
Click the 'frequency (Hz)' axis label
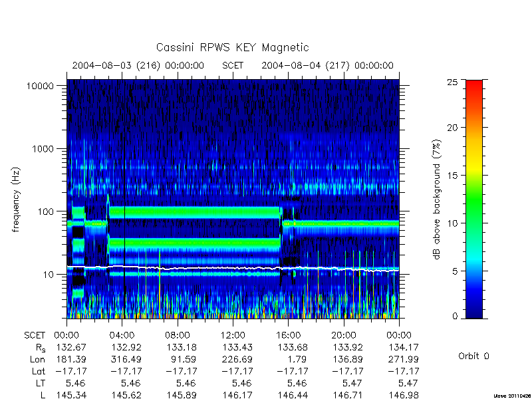[x=16, y=199]
